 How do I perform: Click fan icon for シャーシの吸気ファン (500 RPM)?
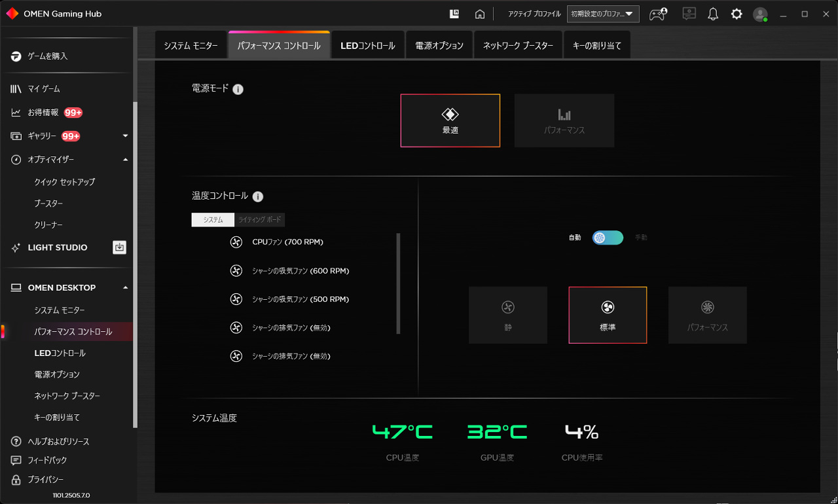[x=236, y=299]
